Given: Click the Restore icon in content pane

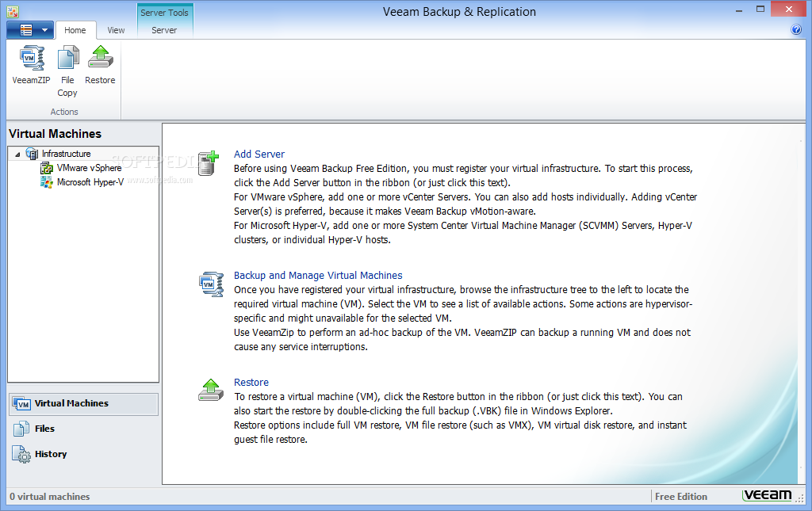Looking at the screenshot, I should 211,390.
